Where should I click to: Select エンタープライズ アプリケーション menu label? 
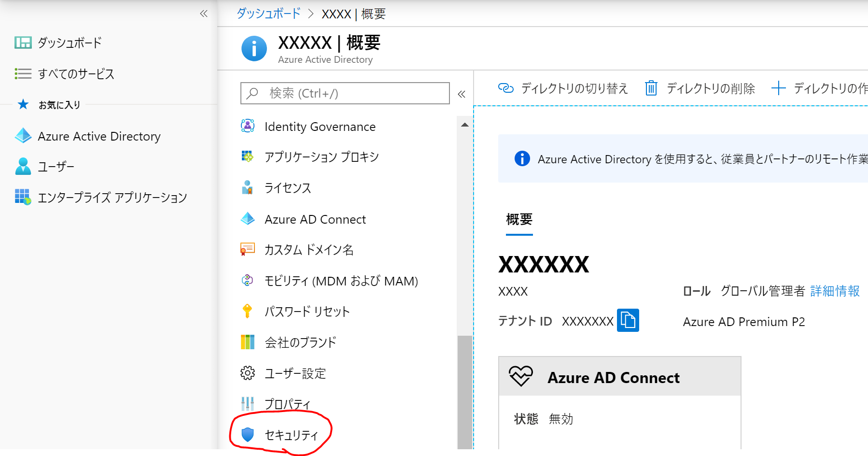tap(112, 197)
